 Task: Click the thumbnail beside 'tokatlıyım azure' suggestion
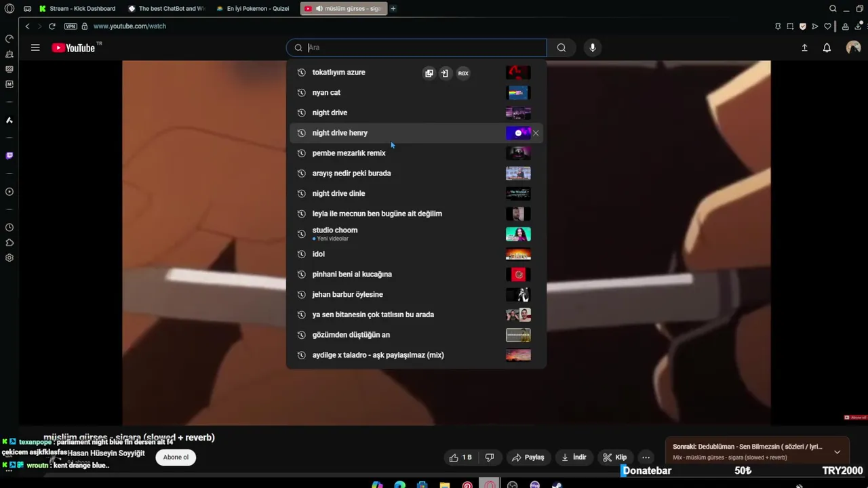pyautogui.click(x=518, y=73)
